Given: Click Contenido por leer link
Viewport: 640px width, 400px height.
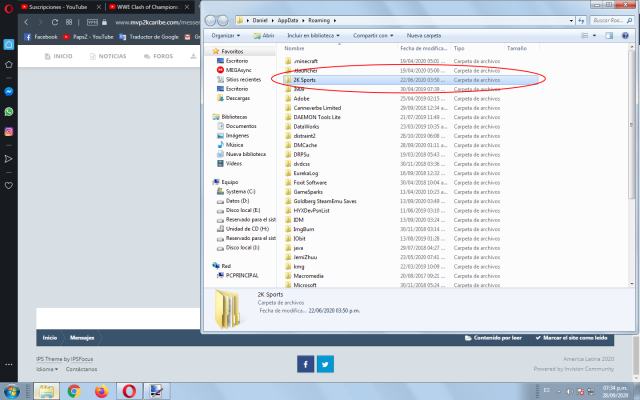Looking at the screenshot, I should 493,338.
